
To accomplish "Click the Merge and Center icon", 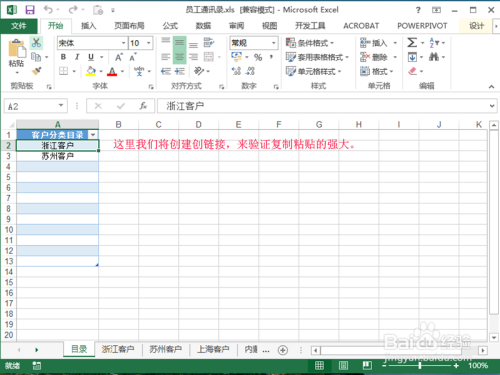I will pos(209,57).
